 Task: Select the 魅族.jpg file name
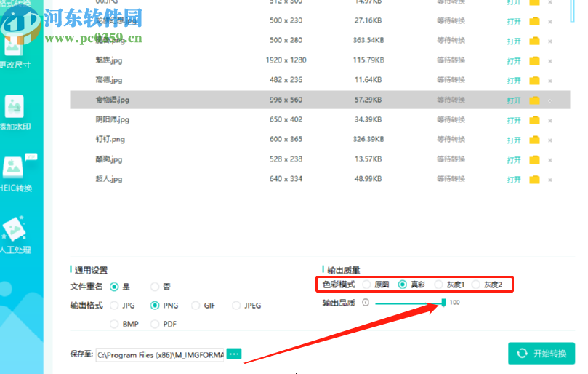[x=109, y=60]
